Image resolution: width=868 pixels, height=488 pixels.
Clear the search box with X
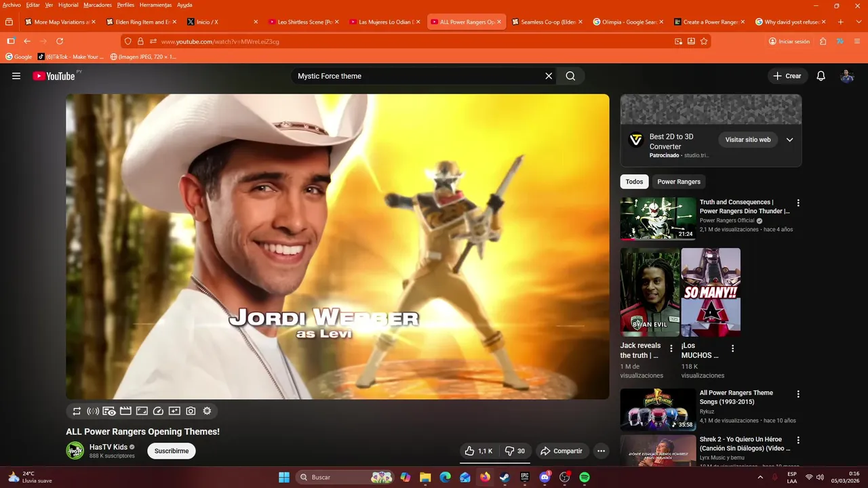[549, 76]
